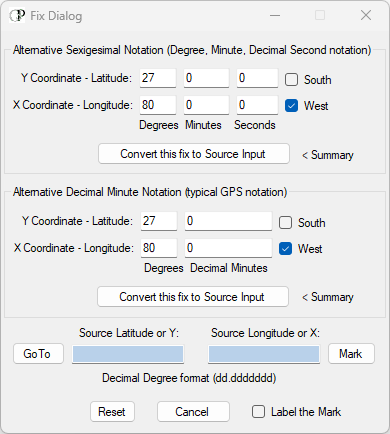
Task: Toggle West in the Decimal Minute longitude row
Action: 285,249
